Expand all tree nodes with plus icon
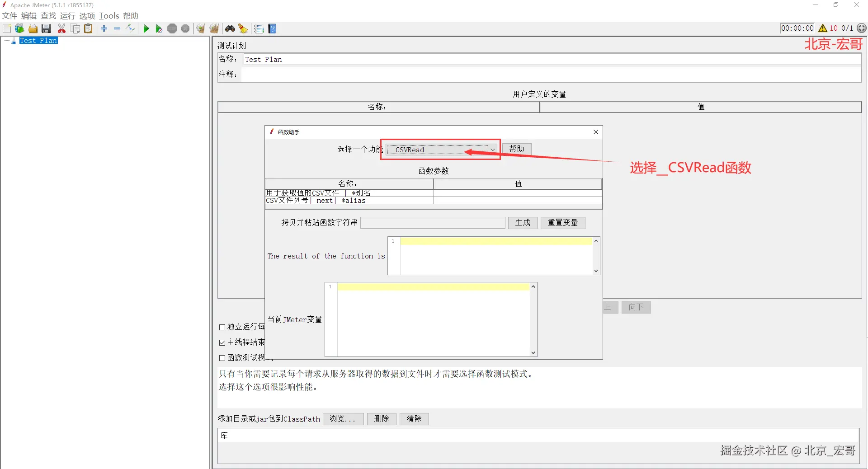Screen dimensions: 868x469 [x=104, y=28]
